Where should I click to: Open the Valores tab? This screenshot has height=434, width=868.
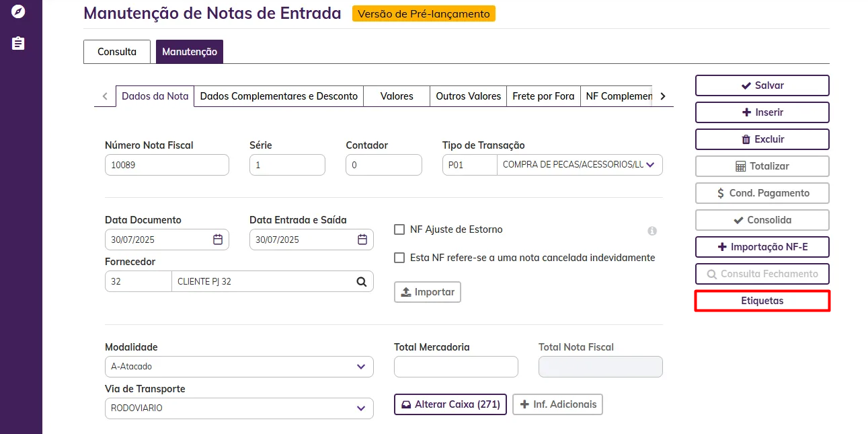397,96
